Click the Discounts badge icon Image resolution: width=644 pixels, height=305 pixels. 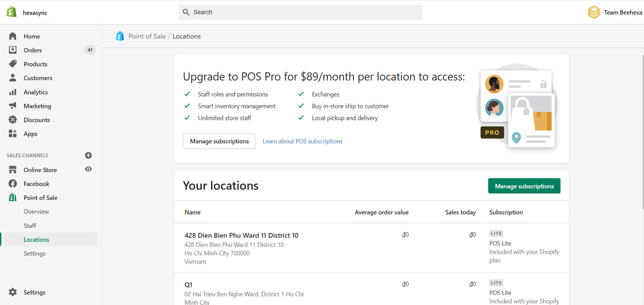(x=13, y=120)
